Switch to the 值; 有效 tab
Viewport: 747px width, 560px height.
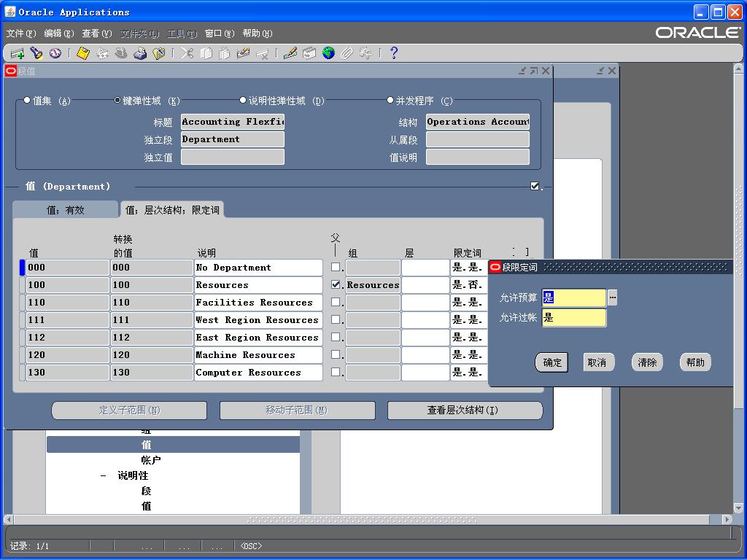pos(65,210)
